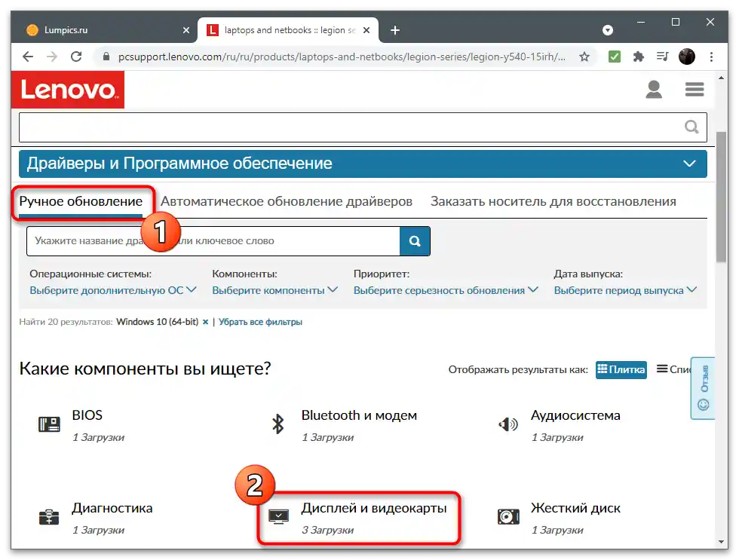Show results as Плитка
Image resolution: width=739 pixels, height=560 pixels.
coord(621,370)
